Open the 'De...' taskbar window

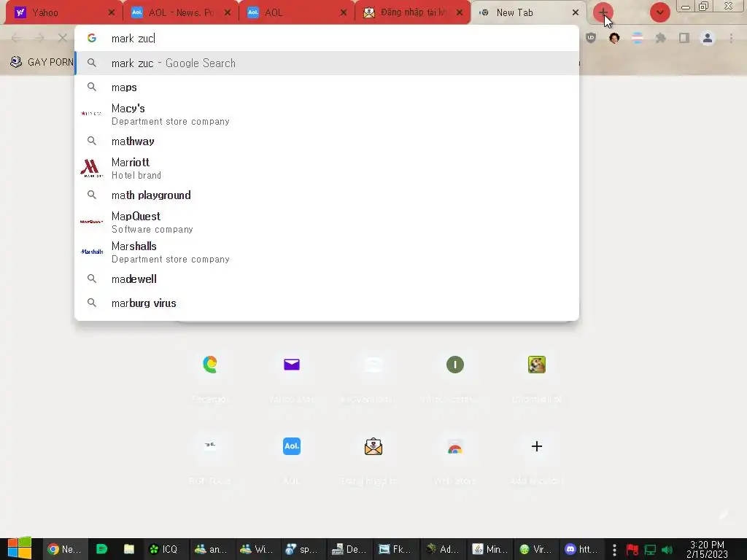pyautogui.click(x=349, y=550)
